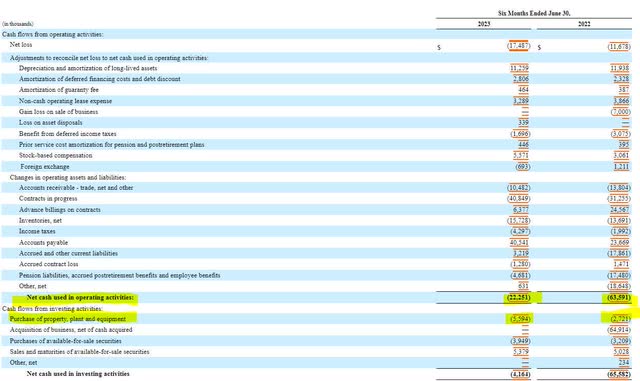This screenshot has width=640, height=381.
Task: Click "Pension liabilities, accrued postretirement benefits" label
Action: point(119,276)
